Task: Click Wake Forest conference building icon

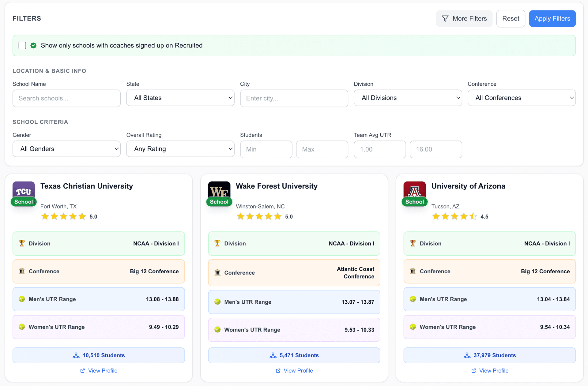Action: 217,273
